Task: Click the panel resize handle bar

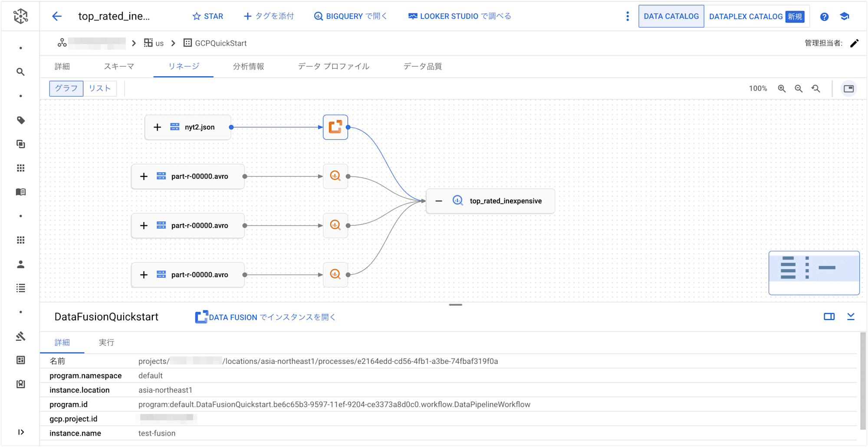Action: click(455, 305)
